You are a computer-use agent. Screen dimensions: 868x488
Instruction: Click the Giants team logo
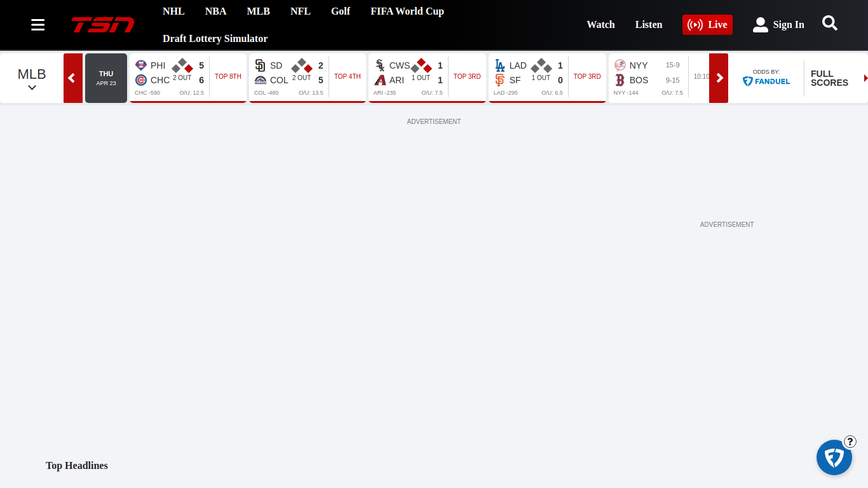(x=500, y=80)
